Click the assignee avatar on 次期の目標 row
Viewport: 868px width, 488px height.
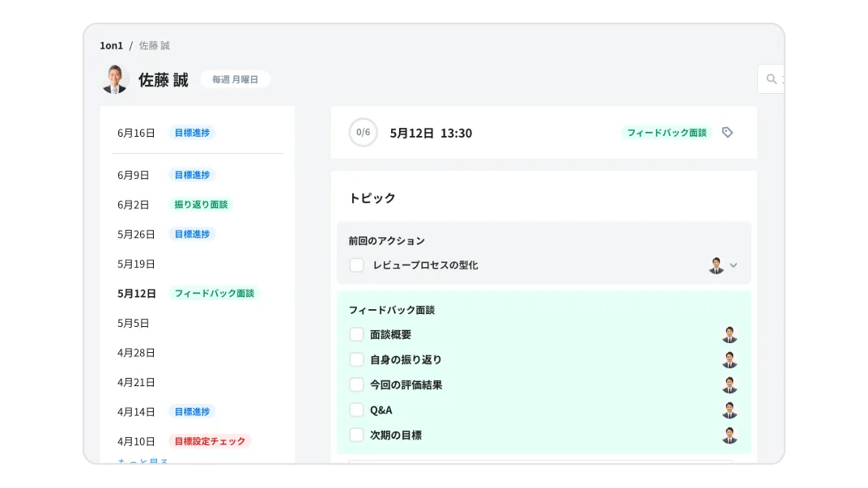[730, 435]
